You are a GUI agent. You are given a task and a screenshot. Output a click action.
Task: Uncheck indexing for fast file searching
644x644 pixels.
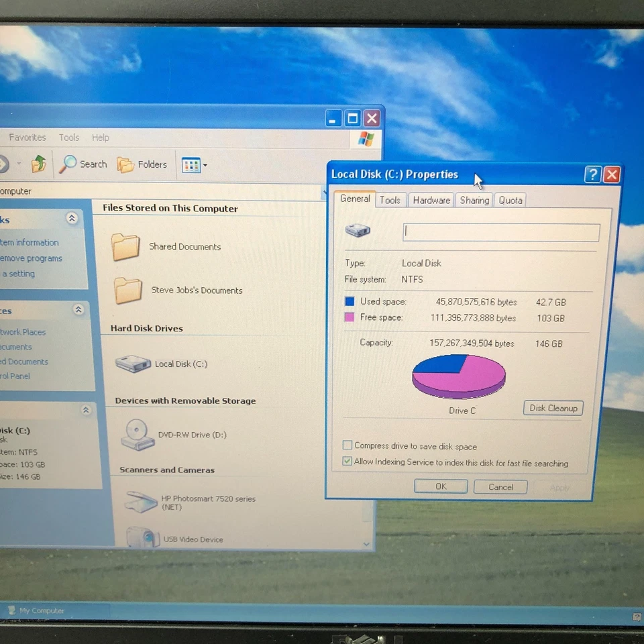pos(347,461)
